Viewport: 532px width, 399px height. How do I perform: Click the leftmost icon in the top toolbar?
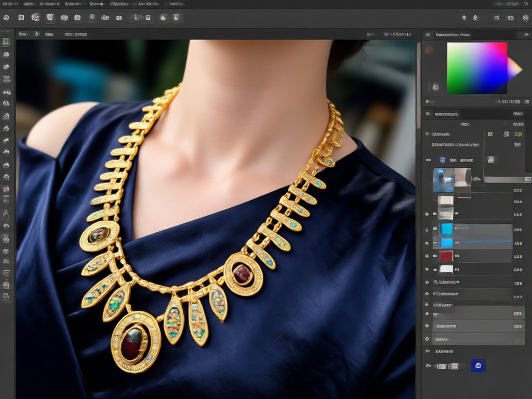(6, 18)
